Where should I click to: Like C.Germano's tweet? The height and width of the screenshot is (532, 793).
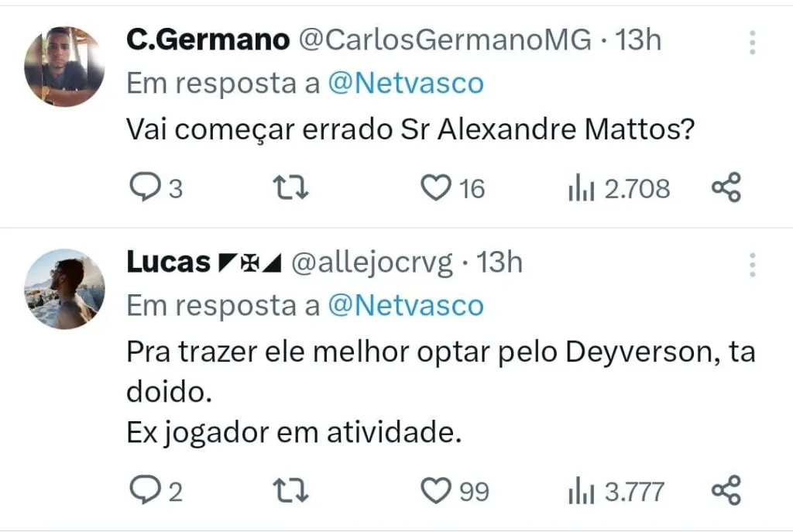pos(436,188)
